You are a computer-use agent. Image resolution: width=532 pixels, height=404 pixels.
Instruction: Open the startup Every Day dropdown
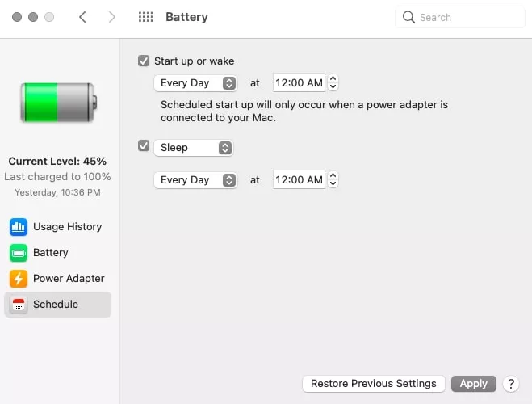pos(195,83)
